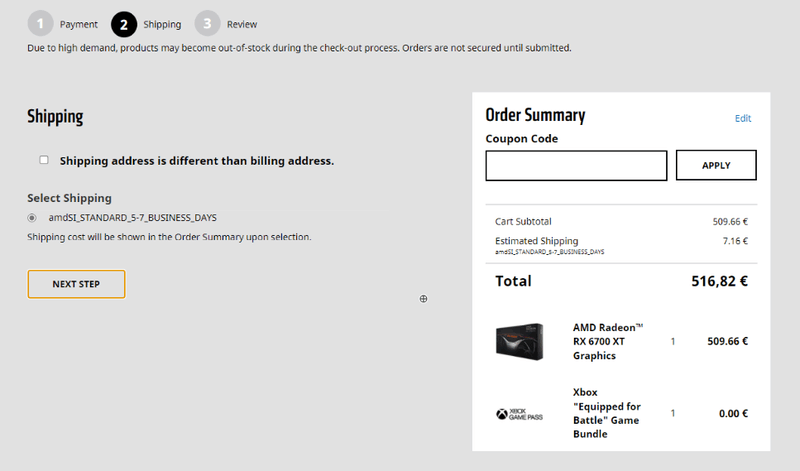Apply the coupon code with APPLY
The width and height of the screenshot is (800, 471).
point(716,165)
